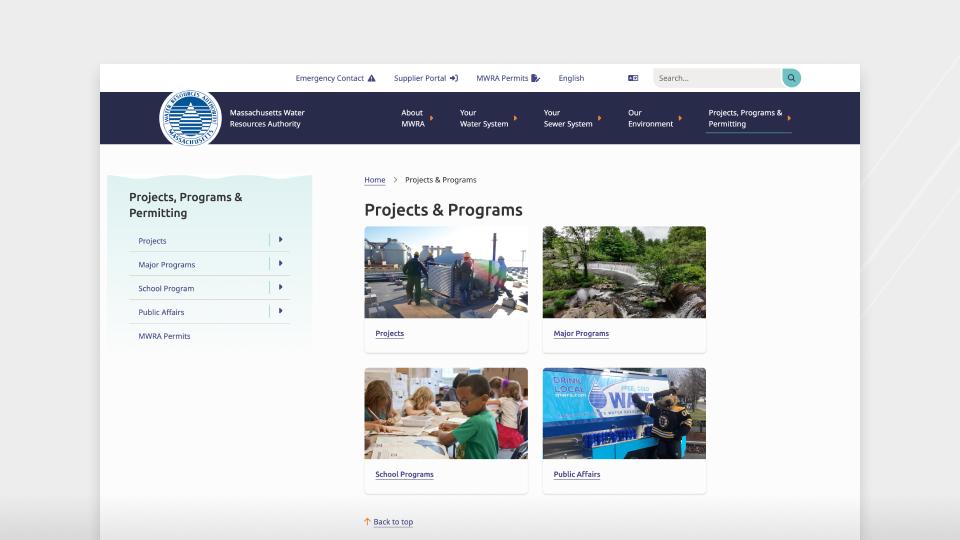The height and width of the screenshot is (540, 960).
Task: Expand the Public Affairs sidebar arrow
Action: [x=281, y=312]
